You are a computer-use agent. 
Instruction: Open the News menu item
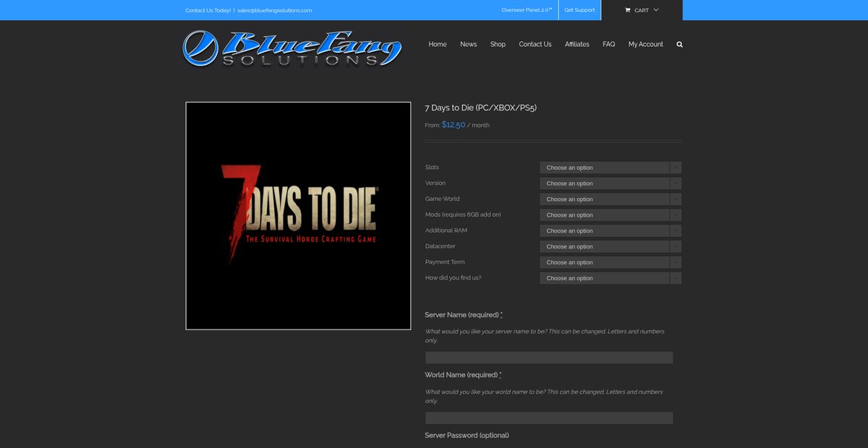[469, 44]
